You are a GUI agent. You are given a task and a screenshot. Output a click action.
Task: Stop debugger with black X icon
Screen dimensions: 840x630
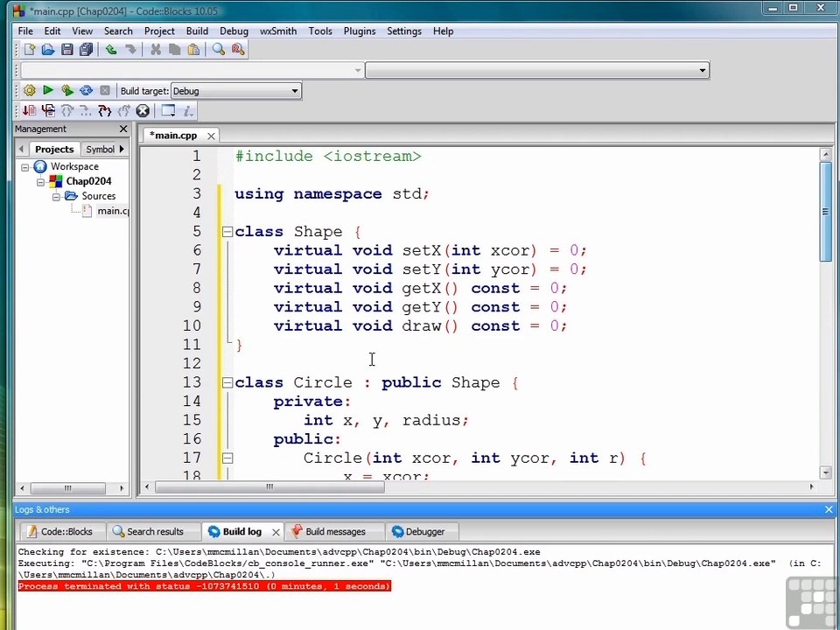[x=143, y=111]
